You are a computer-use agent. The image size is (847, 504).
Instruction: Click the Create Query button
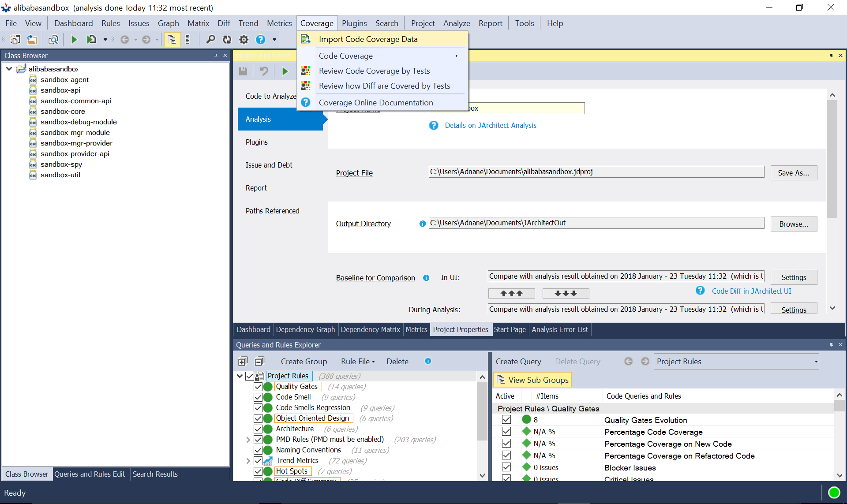point(518,362)
